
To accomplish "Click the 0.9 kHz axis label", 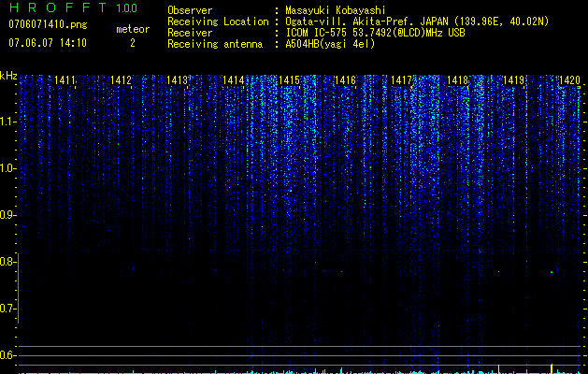I will pyautogui.click(x=7, y=215).
